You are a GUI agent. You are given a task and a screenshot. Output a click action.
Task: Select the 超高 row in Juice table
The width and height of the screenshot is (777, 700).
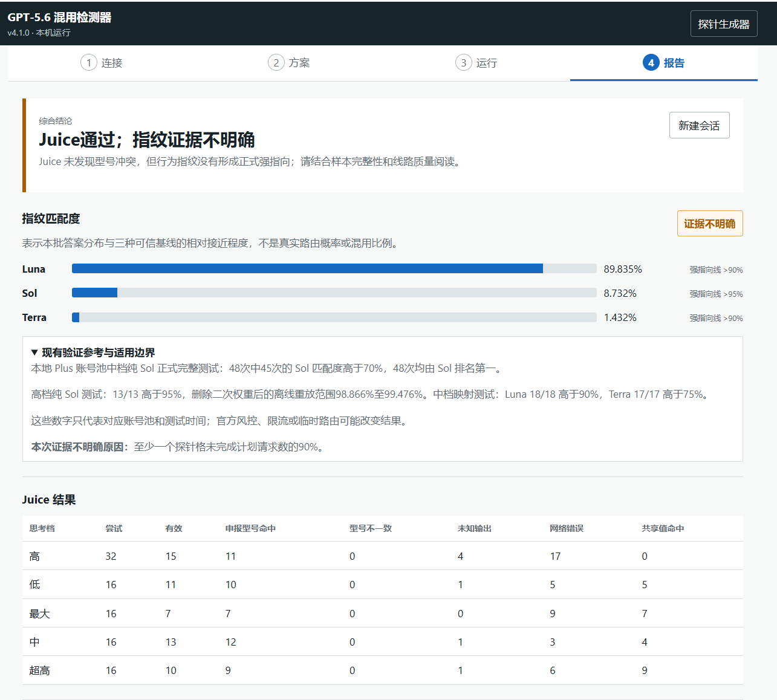pos(383,670)
